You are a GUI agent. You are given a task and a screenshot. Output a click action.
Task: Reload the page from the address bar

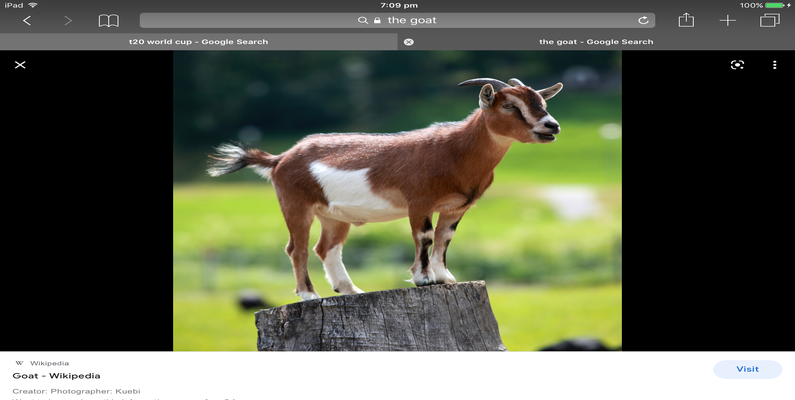[x=643, y=20]
